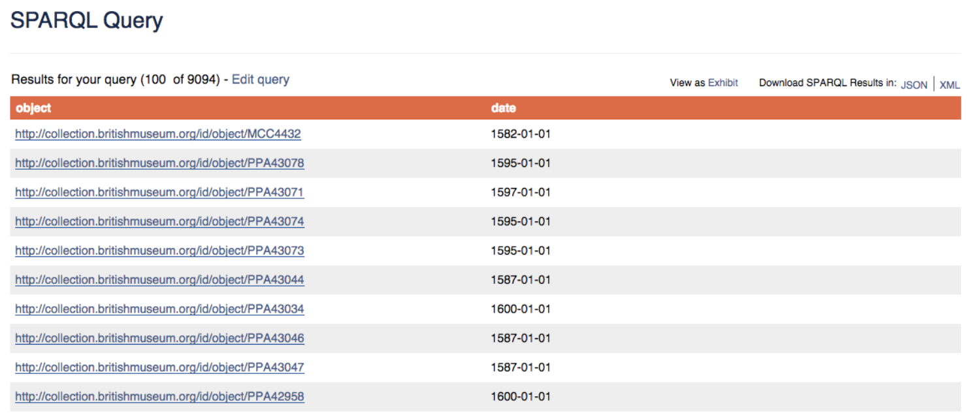Open object PPA43044 link
The image size is (980, 419).
(159, 280)
